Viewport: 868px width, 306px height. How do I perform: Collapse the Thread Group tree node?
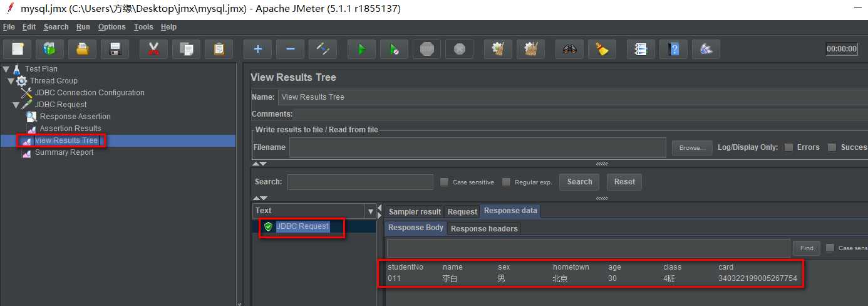(11, 81)
